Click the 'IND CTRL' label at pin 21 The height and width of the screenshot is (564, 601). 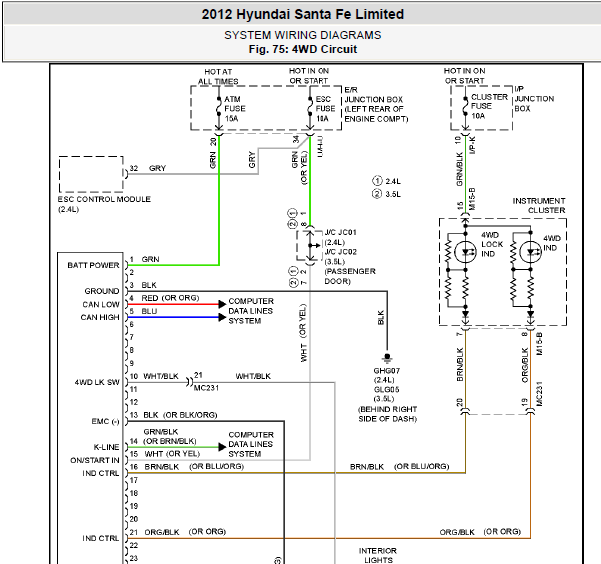pyautogui.click(x=100, y=538)
